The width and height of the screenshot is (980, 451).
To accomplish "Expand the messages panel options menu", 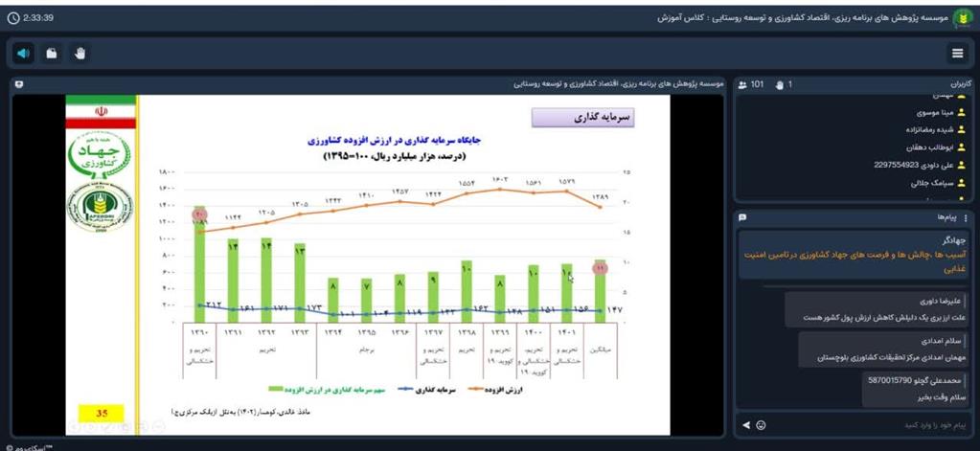I will [x=966, y=218].
